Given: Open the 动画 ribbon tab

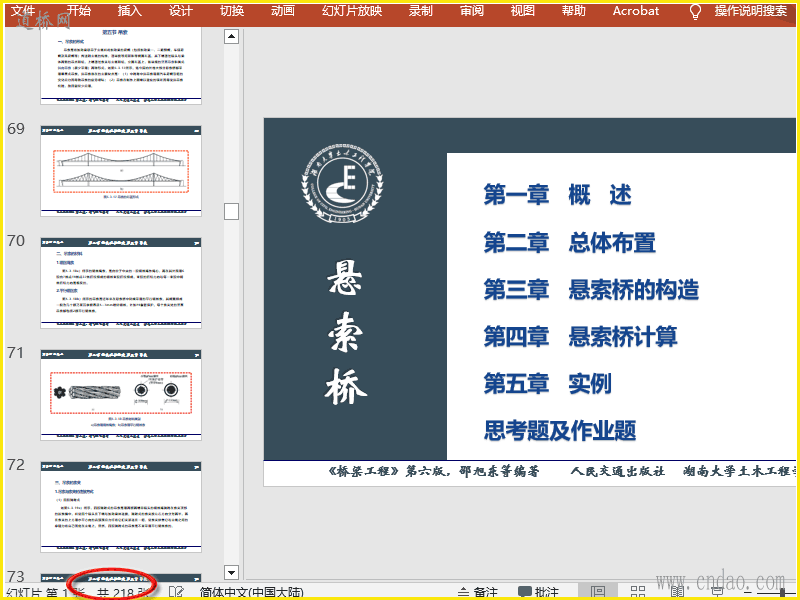Looking at the screenshot, I should coord(283,11).
